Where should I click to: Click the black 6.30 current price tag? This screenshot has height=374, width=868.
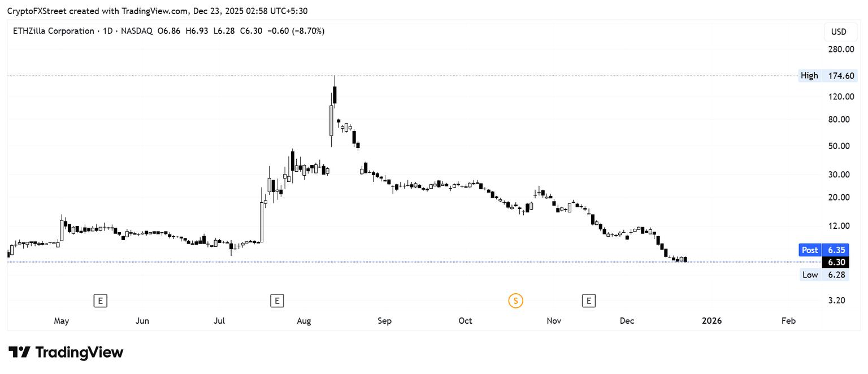(x=836, y=262)
